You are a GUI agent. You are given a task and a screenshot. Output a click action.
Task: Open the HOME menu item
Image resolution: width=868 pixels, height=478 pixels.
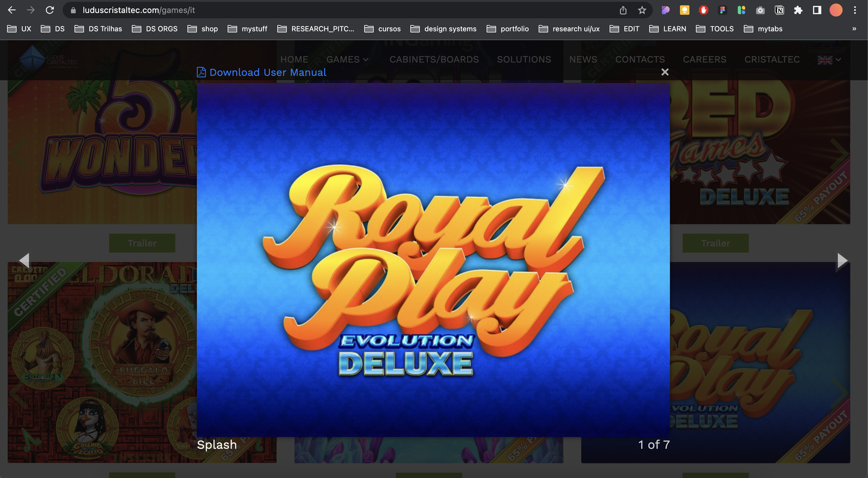point(294,60)
